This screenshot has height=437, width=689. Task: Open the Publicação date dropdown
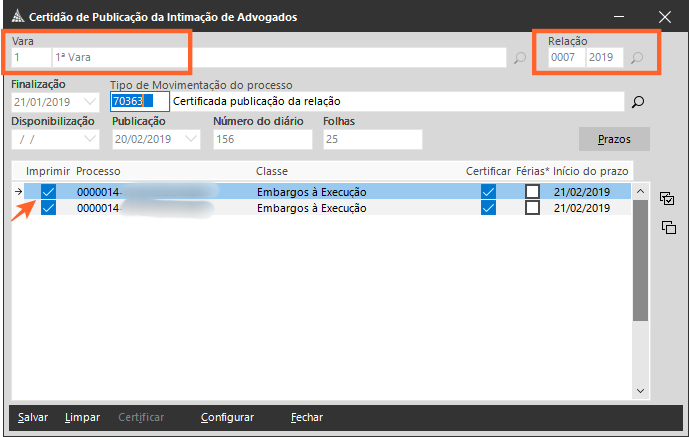[191, 139]
